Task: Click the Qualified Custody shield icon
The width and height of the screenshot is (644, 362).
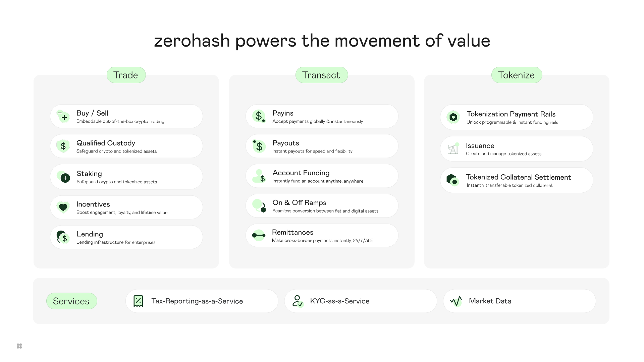Action: pos(63,146)
